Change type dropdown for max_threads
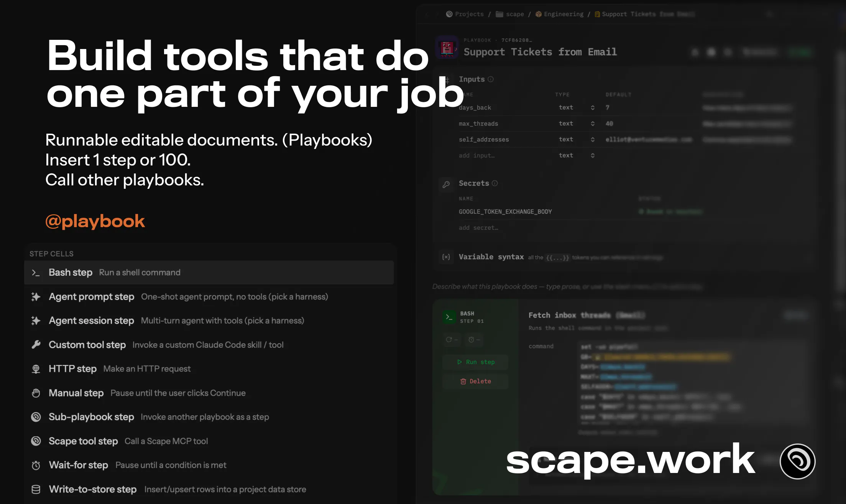The width and height of the screenshot is (846, 504). point(577,124)
